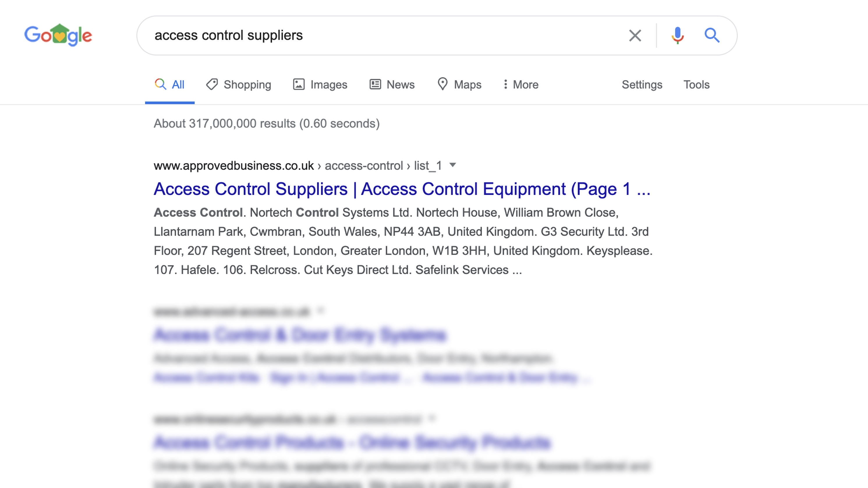Clear the search box with X icon
The image size is (868, 488).
[635, 36]
